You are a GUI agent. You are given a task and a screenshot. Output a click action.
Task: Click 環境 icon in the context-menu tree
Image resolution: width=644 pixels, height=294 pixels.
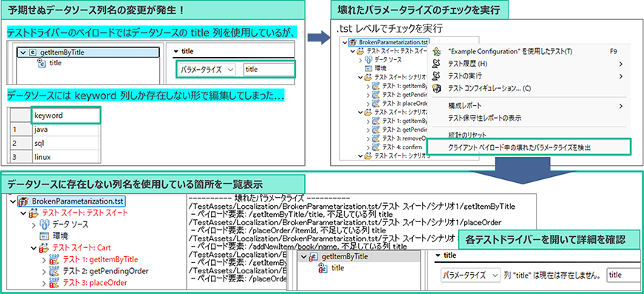click(369, 69)
